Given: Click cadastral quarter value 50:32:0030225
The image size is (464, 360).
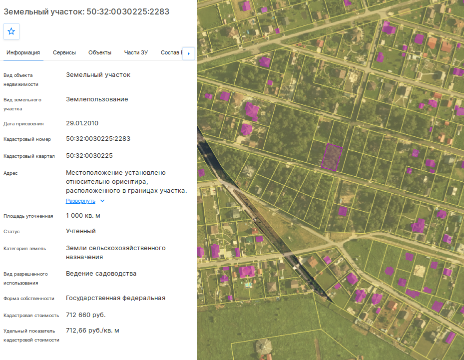Looking at the screenshot, I should point(89,156).
